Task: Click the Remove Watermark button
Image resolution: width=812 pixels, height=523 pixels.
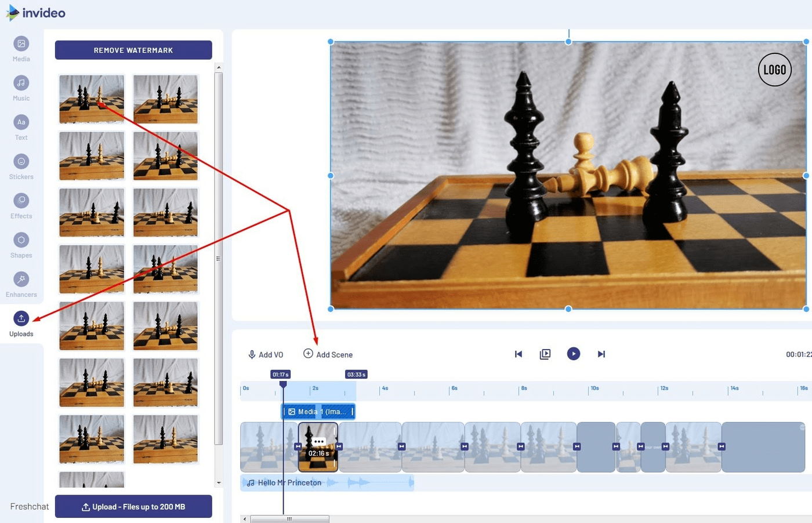Action: coord(133,50)
